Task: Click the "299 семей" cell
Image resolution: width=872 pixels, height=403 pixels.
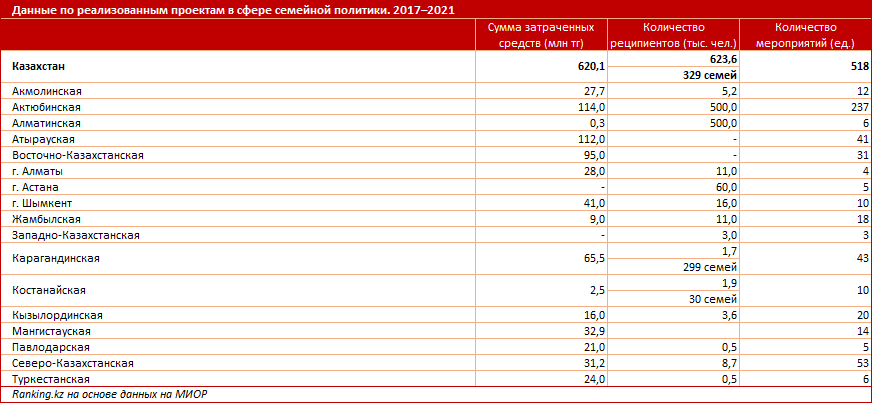Action: pyautogui.click(x=710, y=267)
